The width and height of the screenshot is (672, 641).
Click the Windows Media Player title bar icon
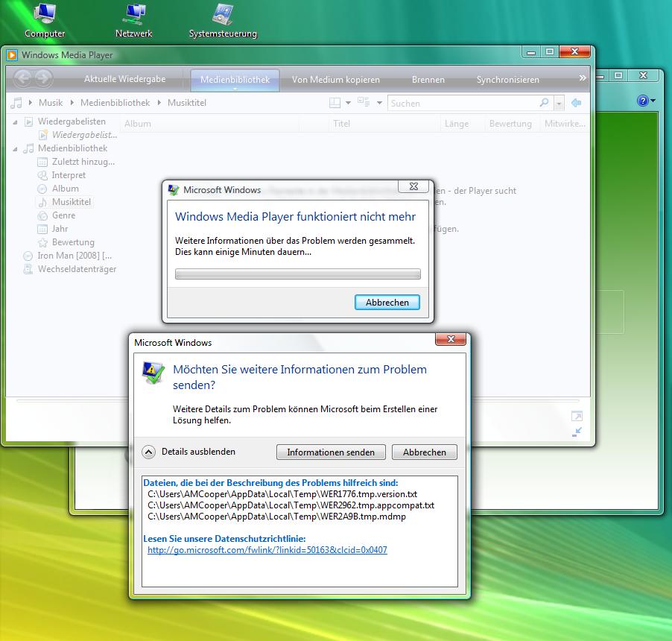coord(12,55)
